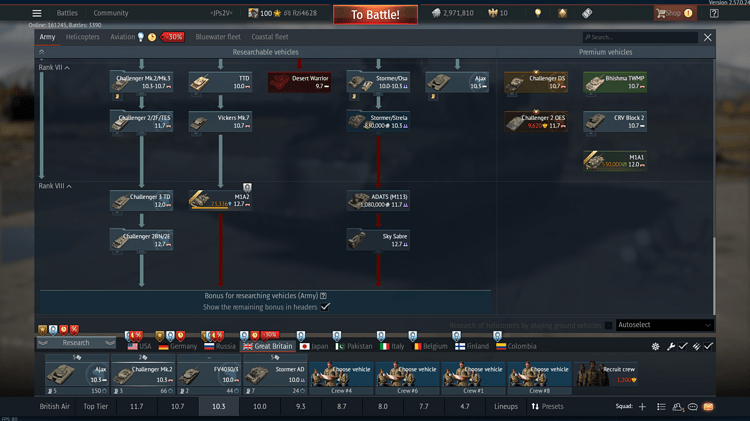The image size is (750, 421).
Task: Toggle 'Show the remaining bonus in headers' checkbox
Action: pos(325,307)
